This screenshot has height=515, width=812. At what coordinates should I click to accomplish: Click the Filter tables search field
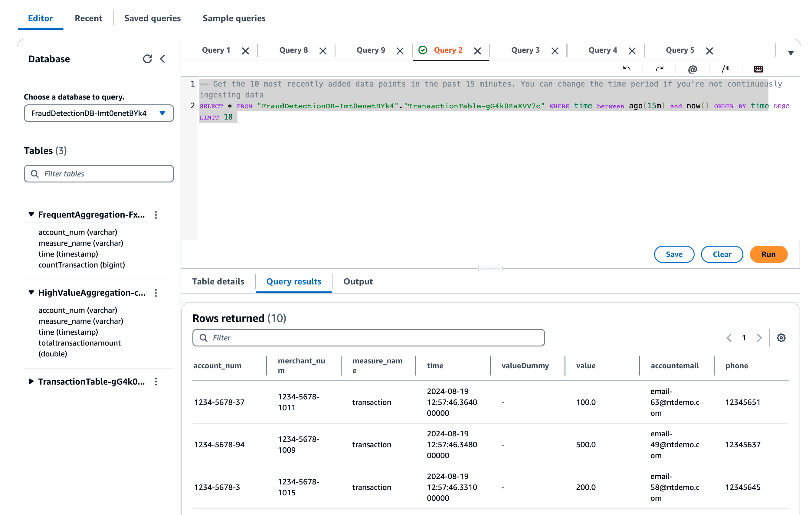[x=98, y=174]
